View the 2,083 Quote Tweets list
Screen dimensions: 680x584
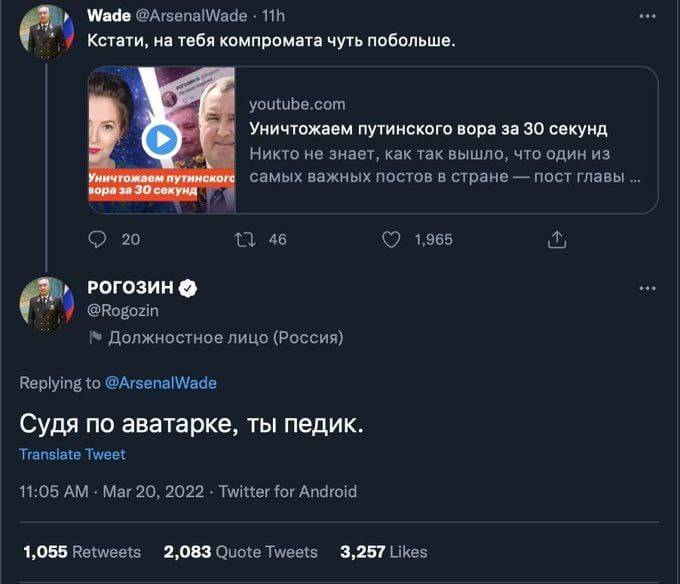pyautogui.click(x=240, y=551)
